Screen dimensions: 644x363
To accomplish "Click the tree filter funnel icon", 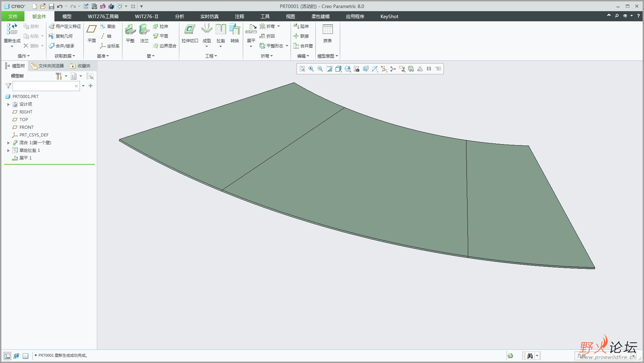I will [x=8, y=86].
